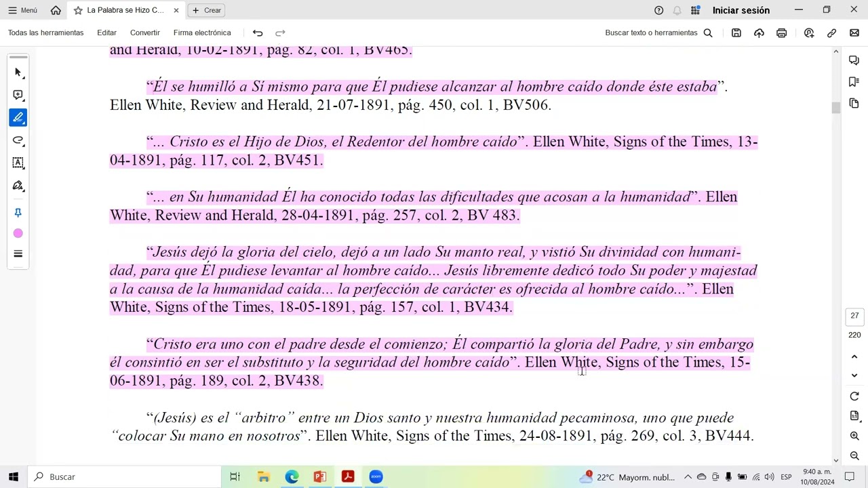Rotate the page view with circular arrow

(x=854, y=396)
